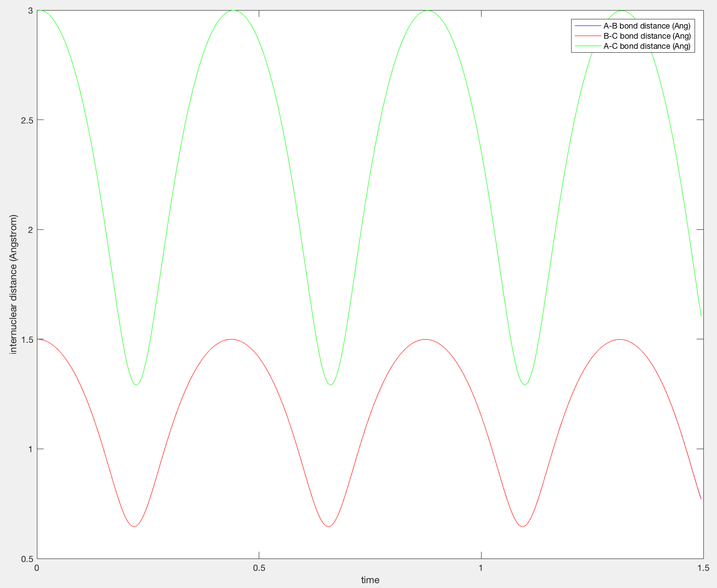Click the B-C bond distance legend label
The image size is (717, 588).
[647, 36]
